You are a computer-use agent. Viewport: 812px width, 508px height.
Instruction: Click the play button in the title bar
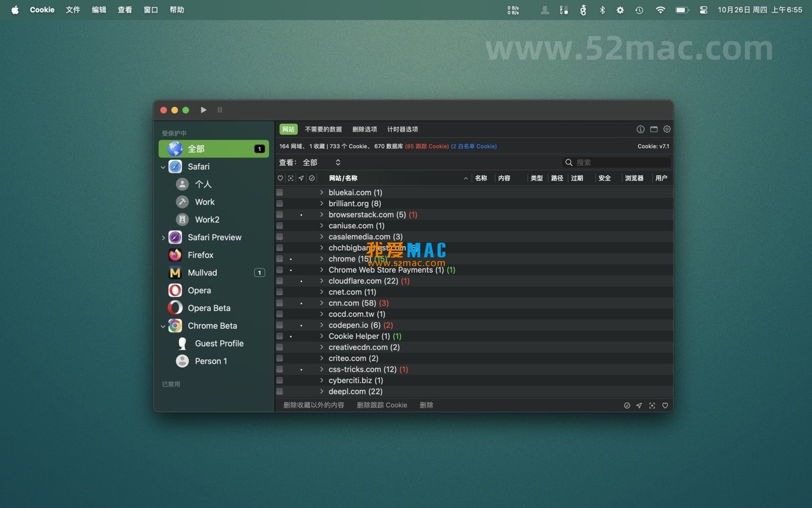pos(204,110)
